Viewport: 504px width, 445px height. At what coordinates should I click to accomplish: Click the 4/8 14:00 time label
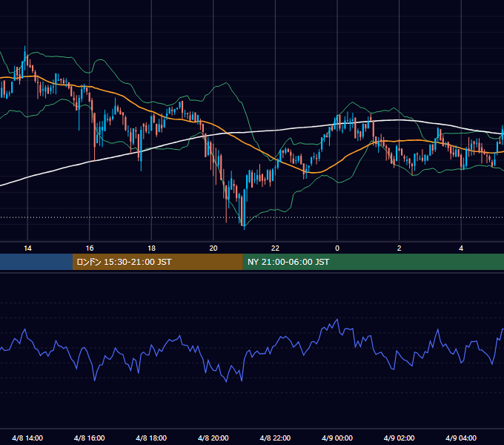[27, 438]
